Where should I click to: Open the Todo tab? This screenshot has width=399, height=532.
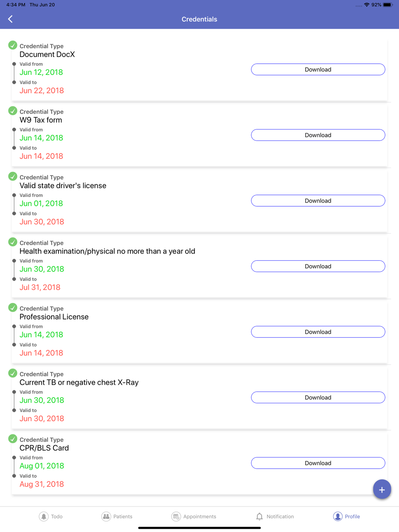tap(51, 516)
